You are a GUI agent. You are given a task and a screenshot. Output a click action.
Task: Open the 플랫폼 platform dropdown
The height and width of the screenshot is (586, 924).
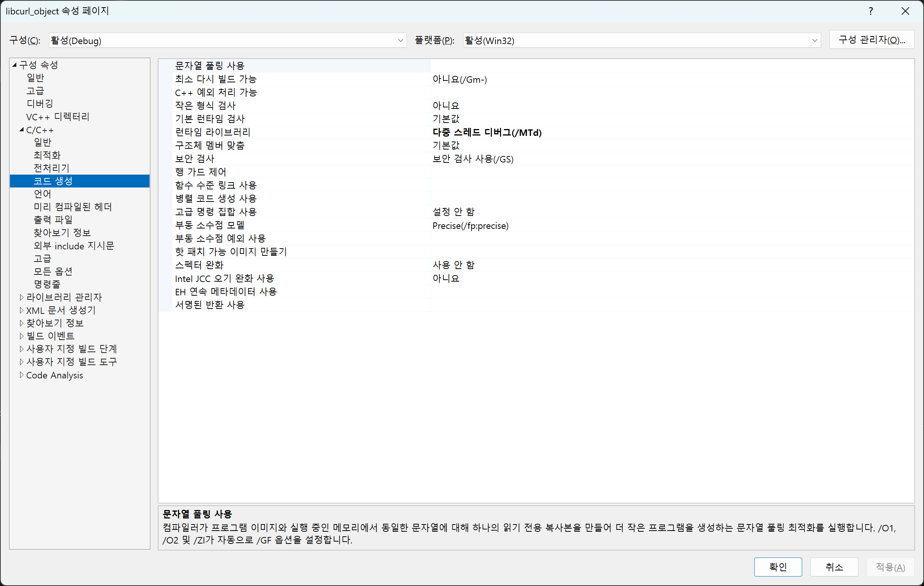pyautogui.click(x=642, y=40)
